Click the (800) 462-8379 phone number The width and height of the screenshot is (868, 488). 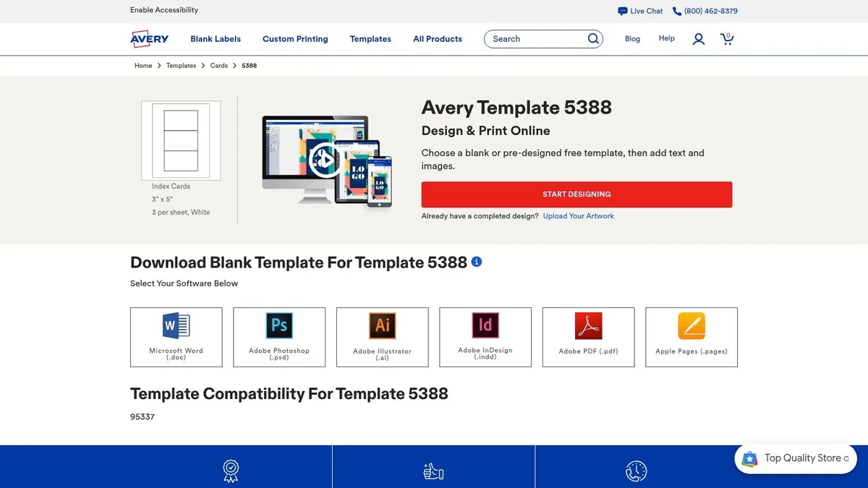click(x=710, y=12)
